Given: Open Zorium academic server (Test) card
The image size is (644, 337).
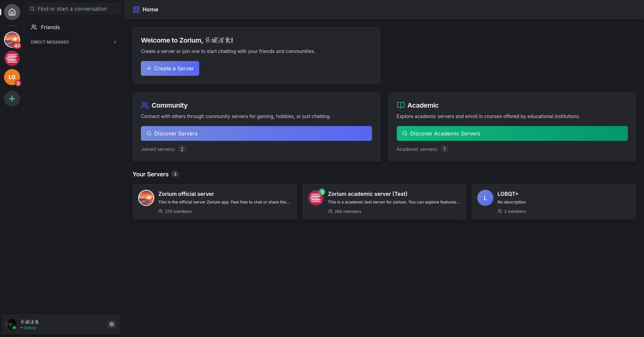Looking at the screenshot, I should 384,202.
